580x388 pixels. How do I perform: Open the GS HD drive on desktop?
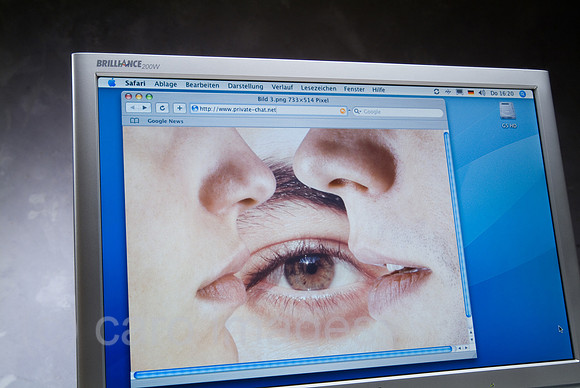click(508, 115)
